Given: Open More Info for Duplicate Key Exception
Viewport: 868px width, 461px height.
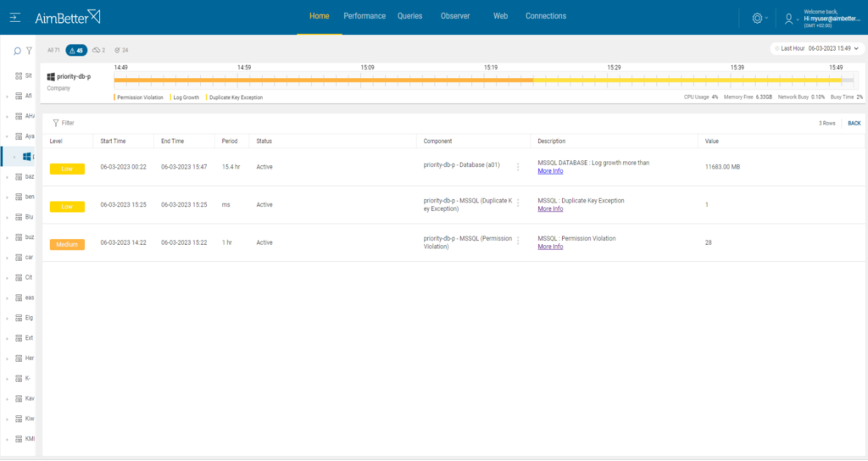Looking at the screenshot, I should point(550,209).
